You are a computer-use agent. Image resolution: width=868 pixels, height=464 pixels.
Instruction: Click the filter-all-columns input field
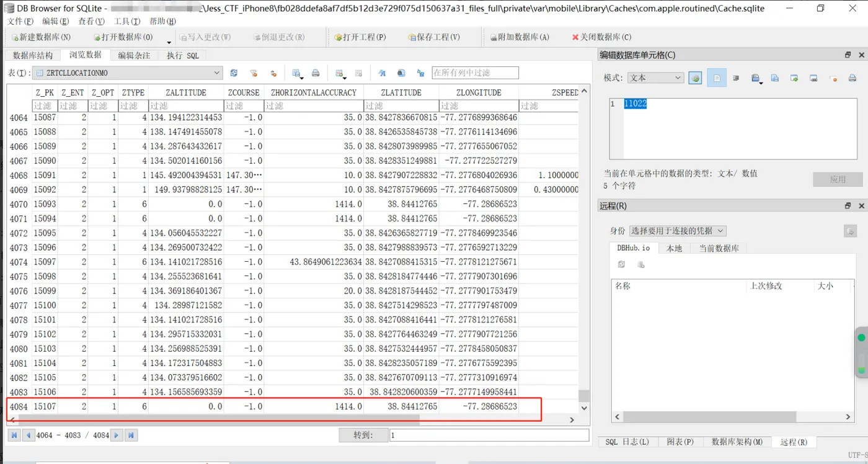click(475, 73)
